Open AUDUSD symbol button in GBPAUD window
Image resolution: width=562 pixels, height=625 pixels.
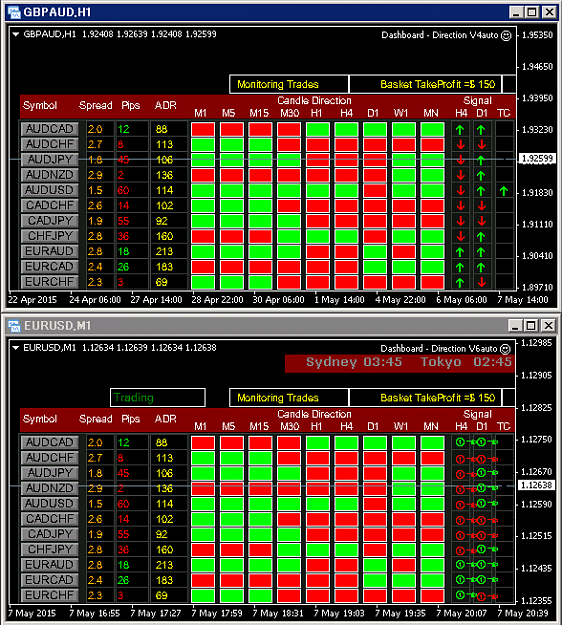[49, 190]
